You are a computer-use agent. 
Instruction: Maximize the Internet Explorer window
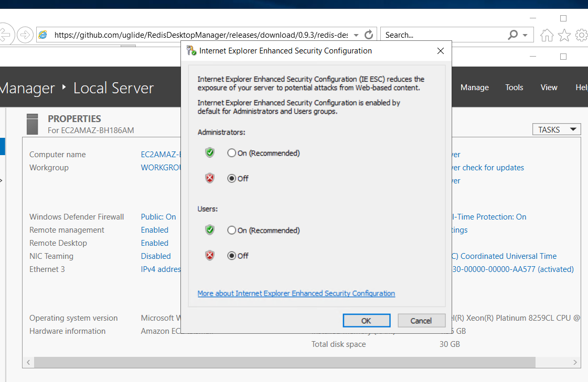coord(563,18)
